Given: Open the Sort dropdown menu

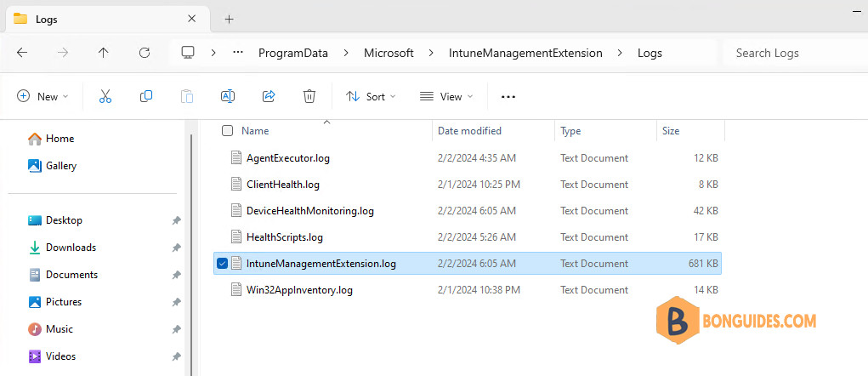Looking at the screenshot, I should [x=371, y=96].
